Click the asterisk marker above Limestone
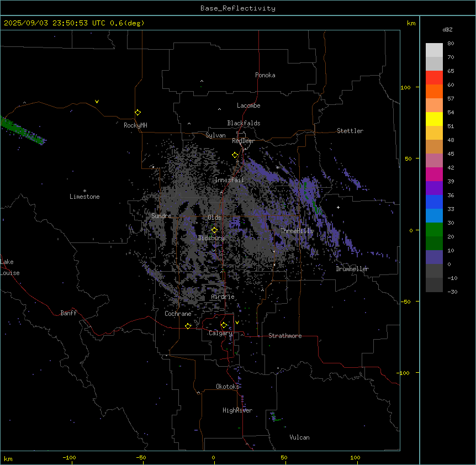 tap(84, 191)
